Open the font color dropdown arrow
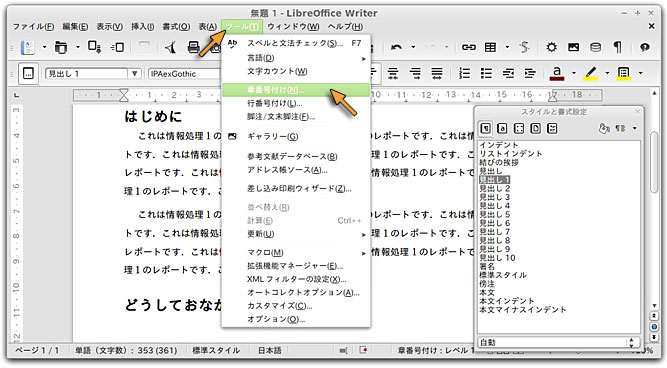Screen dimensions: 667x368 tap(573, 74)
